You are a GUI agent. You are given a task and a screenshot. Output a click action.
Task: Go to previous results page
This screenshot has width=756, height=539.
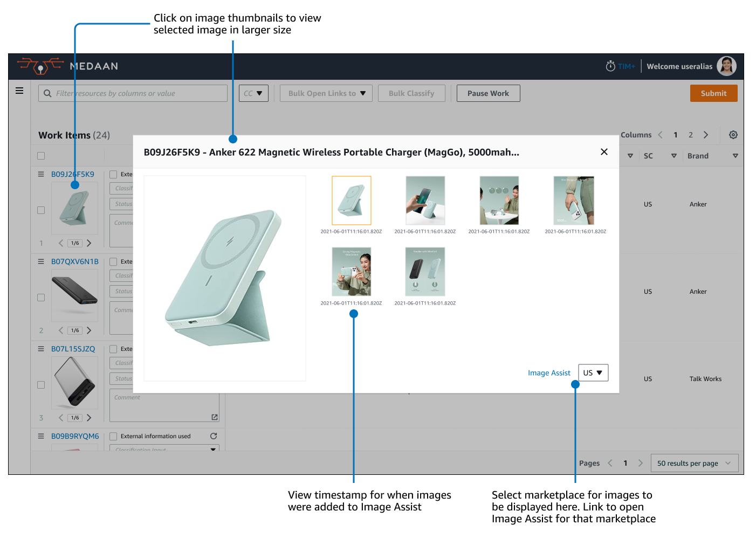[610, 463]
